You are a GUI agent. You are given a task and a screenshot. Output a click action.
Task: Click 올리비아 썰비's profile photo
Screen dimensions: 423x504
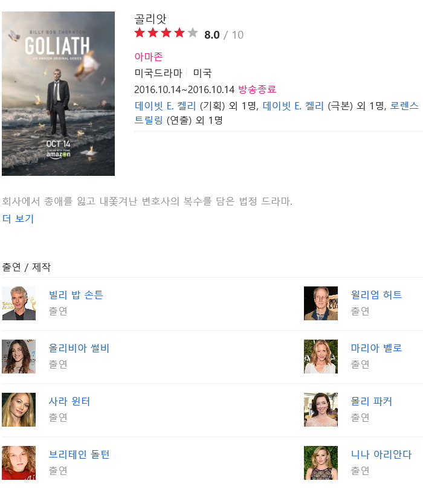pyautogui.click(x=19, y=357)
